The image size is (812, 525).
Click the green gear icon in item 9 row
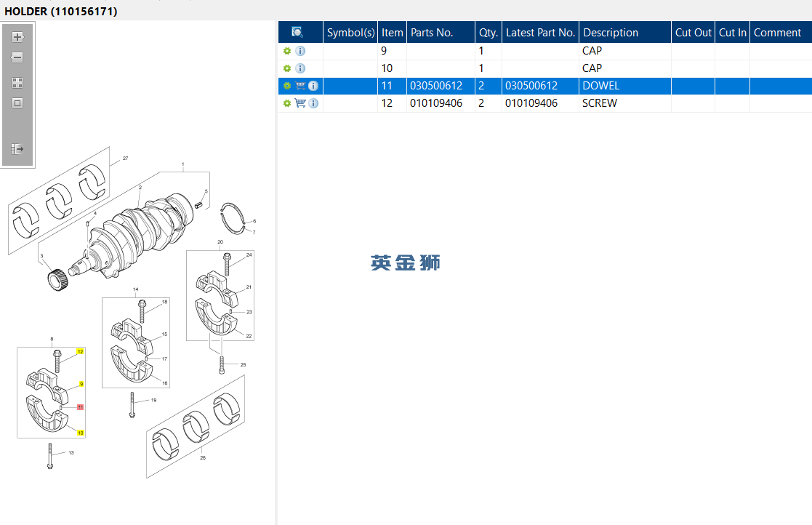[287, 51]
